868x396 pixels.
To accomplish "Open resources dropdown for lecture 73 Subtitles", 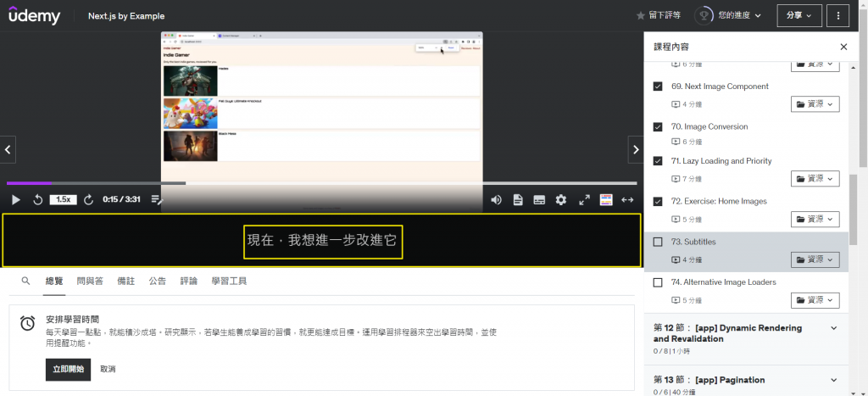I will 815,259.
